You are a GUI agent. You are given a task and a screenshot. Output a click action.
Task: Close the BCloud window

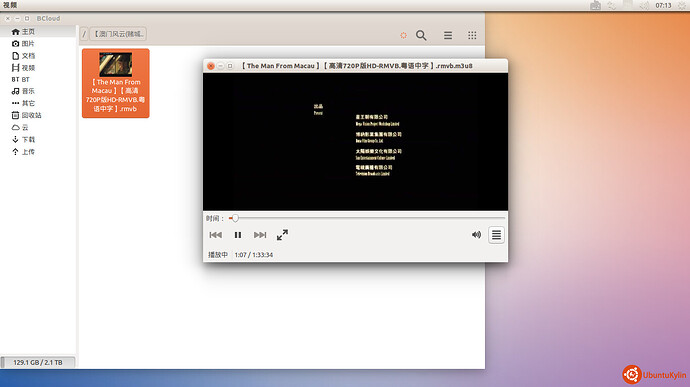[7, 18]
